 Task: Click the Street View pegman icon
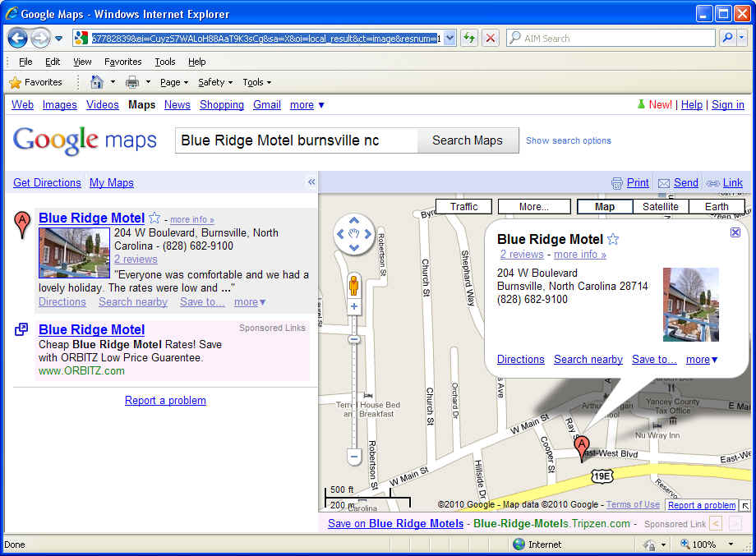(354, 286)
